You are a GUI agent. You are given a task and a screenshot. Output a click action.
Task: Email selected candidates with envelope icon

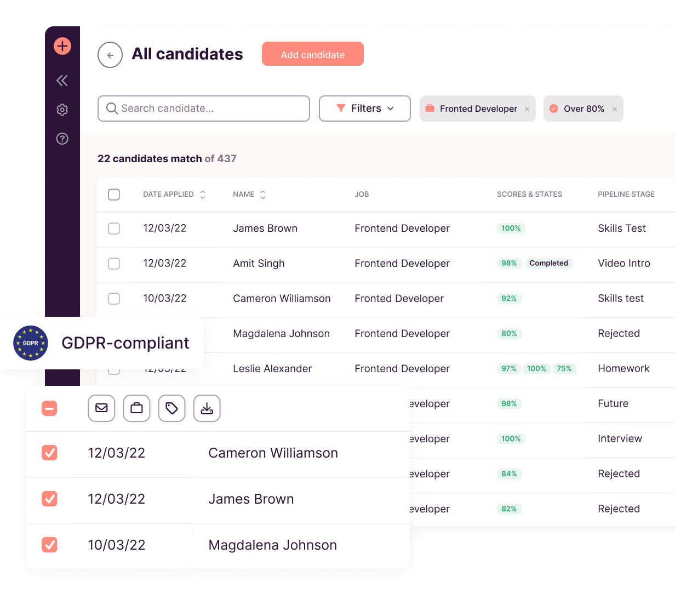(x=101, y=408)
